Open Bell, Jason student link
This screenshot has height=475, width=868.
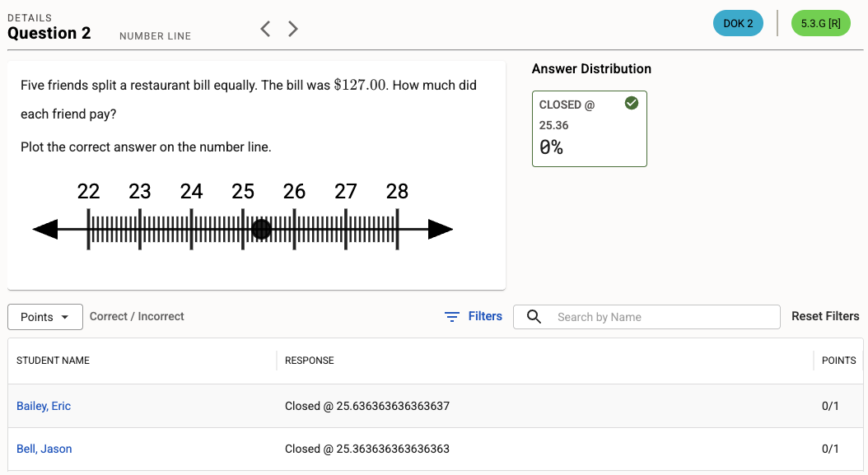pyautogui.click(x=44, y=449)
